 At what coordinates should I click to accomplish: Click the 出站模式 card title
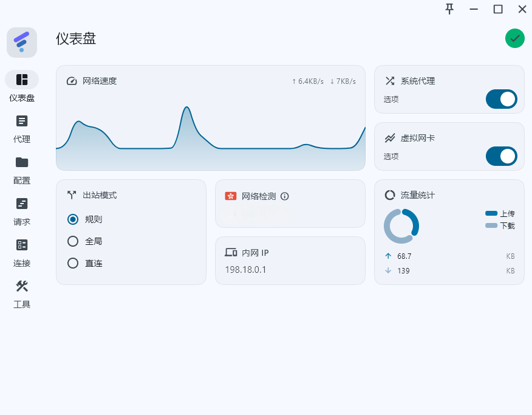[100, 195]
